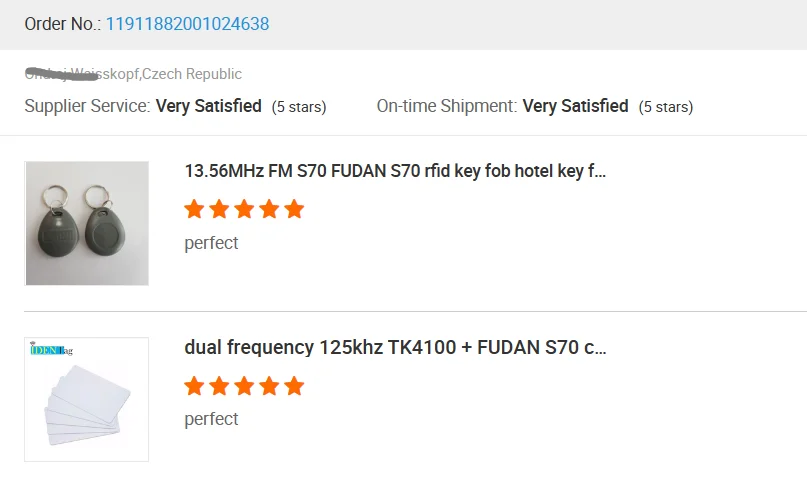
Task: Click the third star of the dual frequency card rating
Action: point(244,386)
